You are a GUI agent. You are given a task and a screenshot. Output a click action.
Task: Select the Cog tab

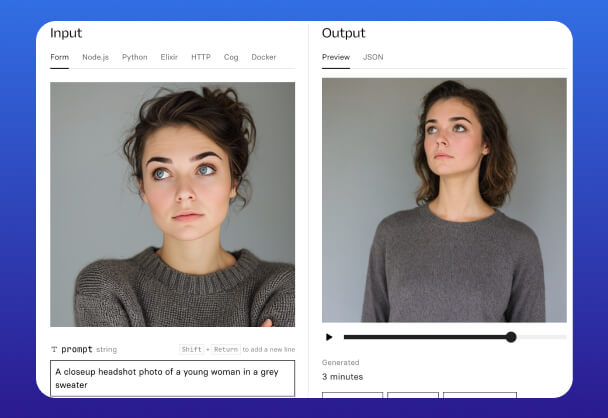coord(231,57)
